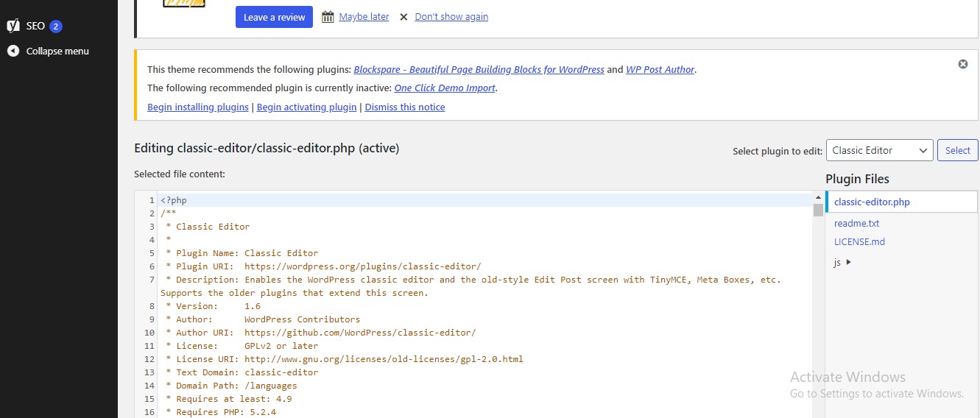Open the WP Post Author link
Viewport: 980px width, 418px height.
tap(660, 70)
